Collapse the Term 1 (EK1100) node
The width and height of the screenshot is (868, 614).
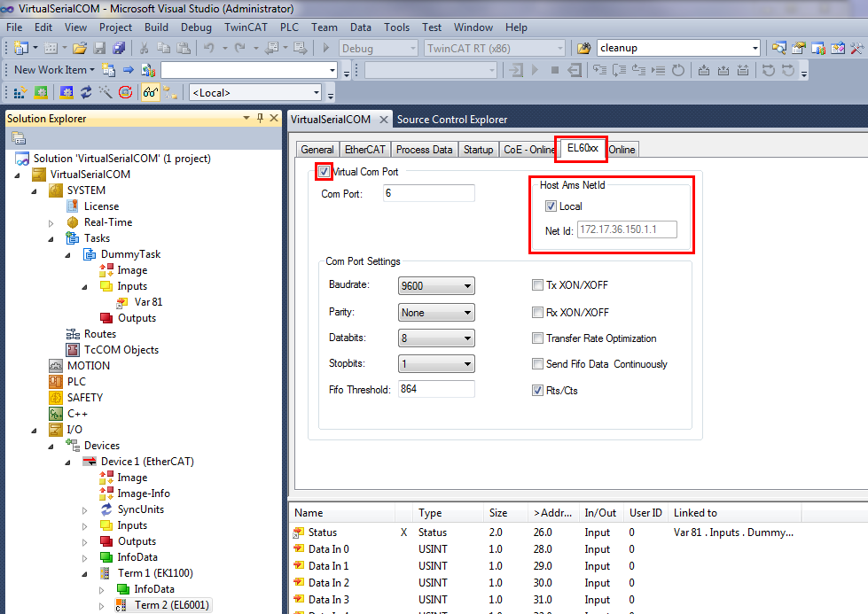(x=85, y=574)
